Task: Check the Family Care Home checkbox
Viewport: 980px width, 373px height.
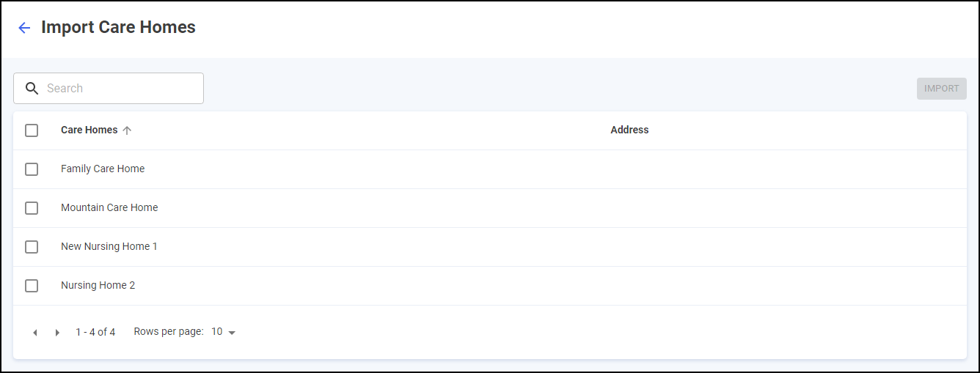Action: click(32, 169)
